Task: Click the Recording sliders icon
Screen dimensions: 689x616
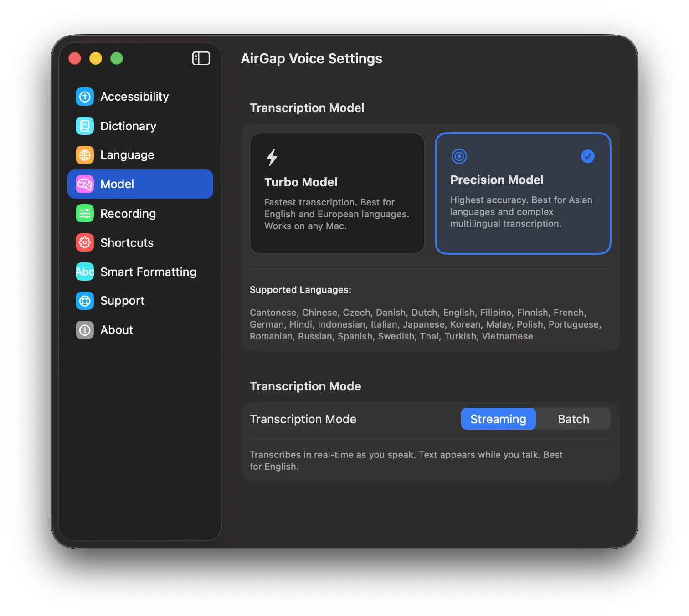Action: (x=85, y=213)
